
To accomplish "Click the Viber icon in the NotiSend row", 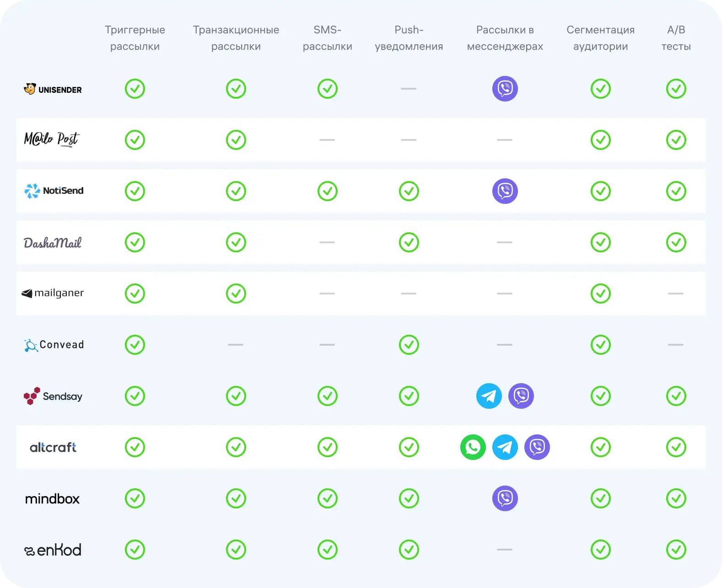I will [x=505, y=191].
